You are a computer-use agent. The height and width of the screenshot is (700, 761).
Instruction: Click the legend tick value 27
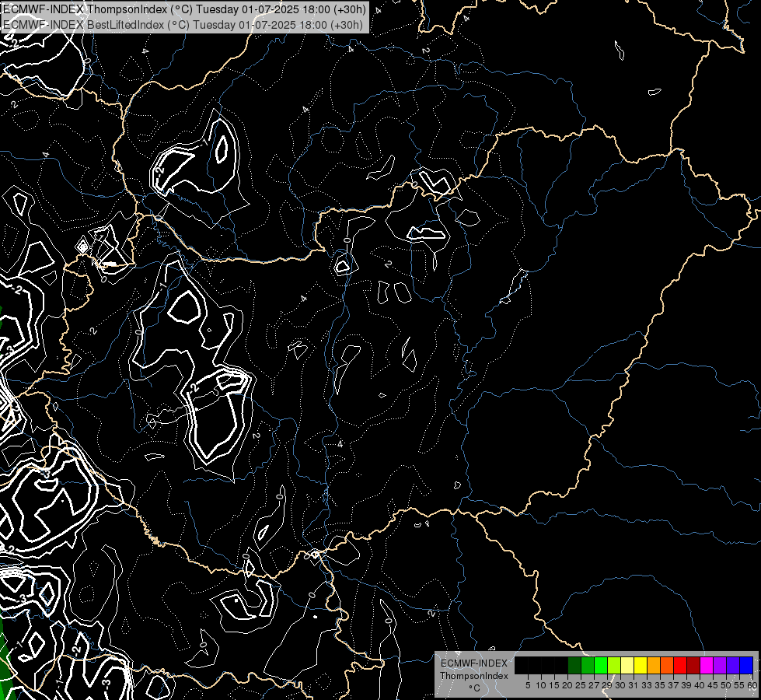tap(594, 685)
